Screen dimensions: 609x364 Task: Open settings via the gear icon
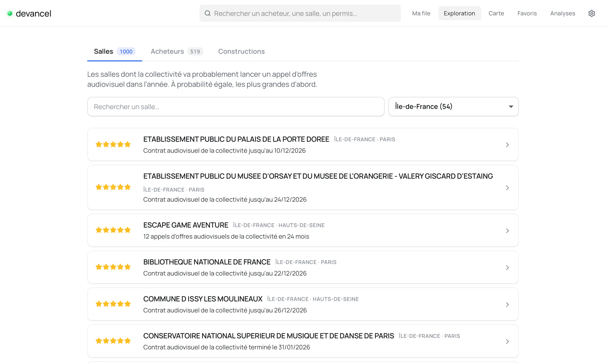(591, 13)
